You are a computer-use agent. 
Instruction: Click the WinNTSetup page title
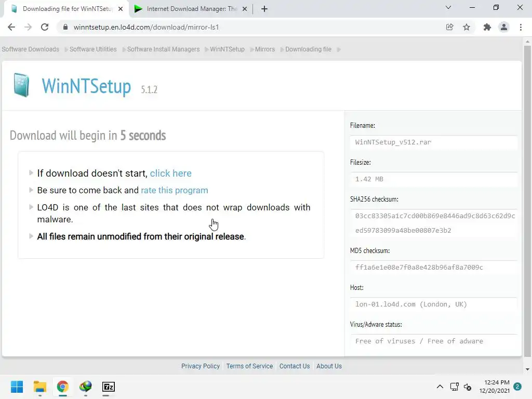[86, 86]
